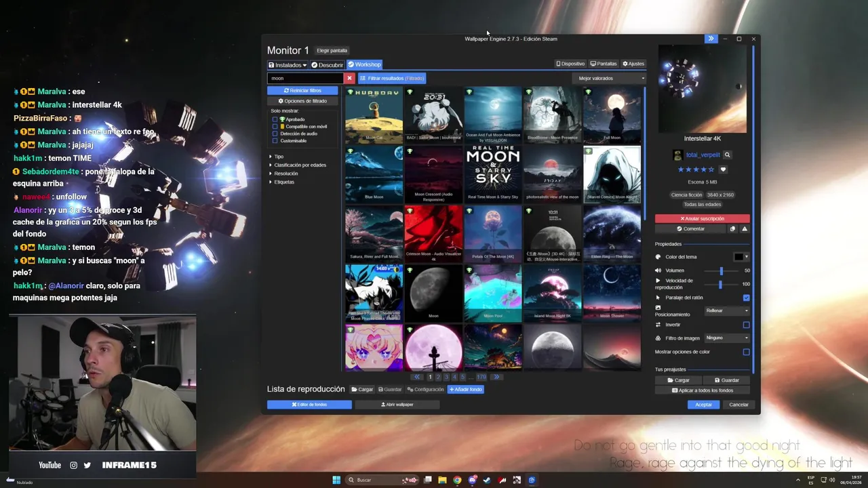This screenshot has width=868, height=488.
Task: Go to results page 3
Action: (446, 377)
